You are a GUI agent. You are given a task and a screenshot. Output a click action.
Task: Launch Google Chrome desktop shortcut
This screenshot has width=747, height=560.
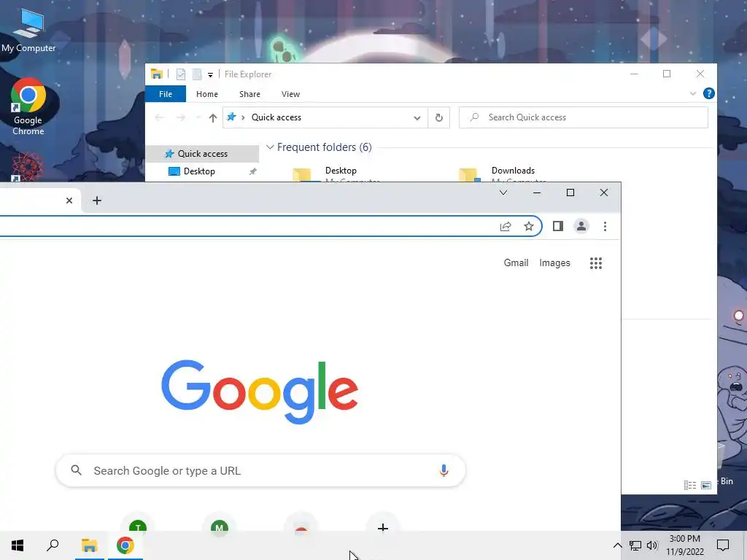tap(28, 106)
